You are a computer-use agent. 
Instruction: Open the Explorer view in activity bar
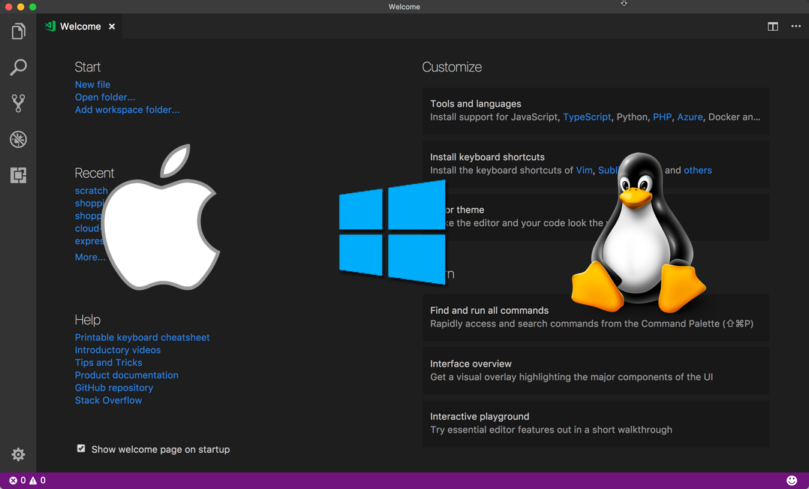[x=18, y=32]
